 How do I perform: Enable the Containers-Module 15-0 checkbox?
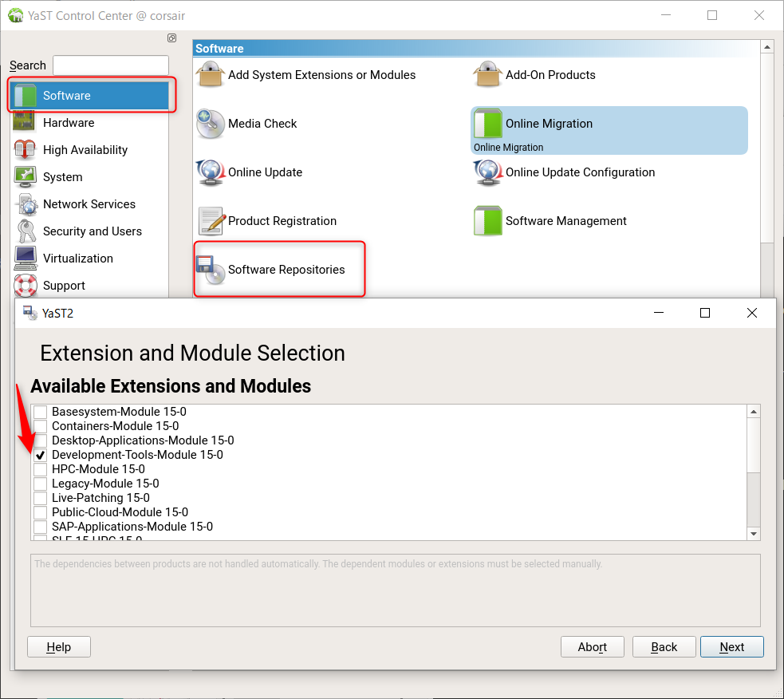pyautogui.click(x=41, y=426)
